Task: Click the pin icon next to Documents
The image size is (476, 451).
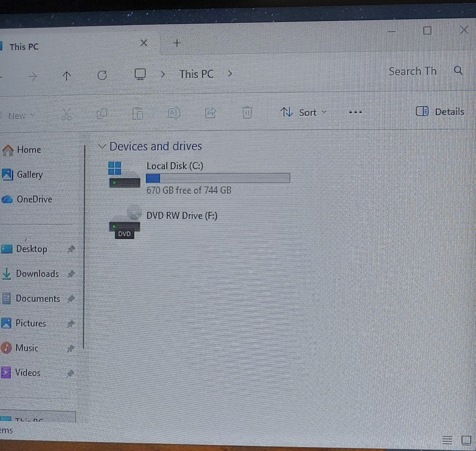Action: pyautogui.click(x=71, y=299)
